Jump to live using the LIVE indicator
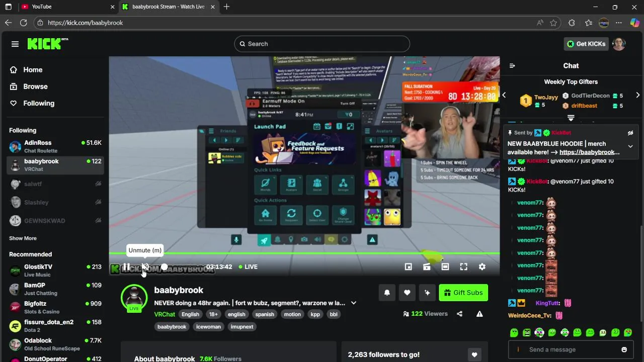The image size is (644, 362). [x=248, y=267]
